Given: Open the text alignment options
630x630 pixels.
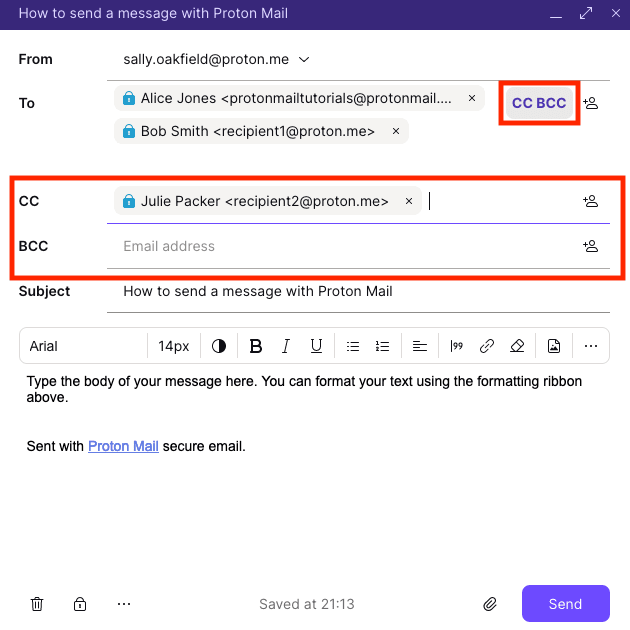Looking at the screenshot, I should pos(419,346).
